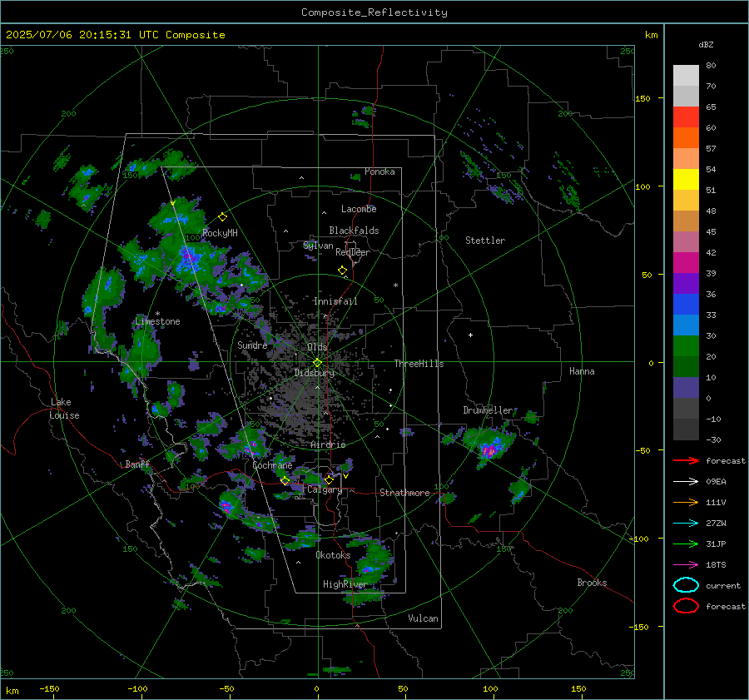This screenshot has height=700, width=749.
Task: Click the yellow diamond marker near RockyMH
Action: [x=222, y=217]
